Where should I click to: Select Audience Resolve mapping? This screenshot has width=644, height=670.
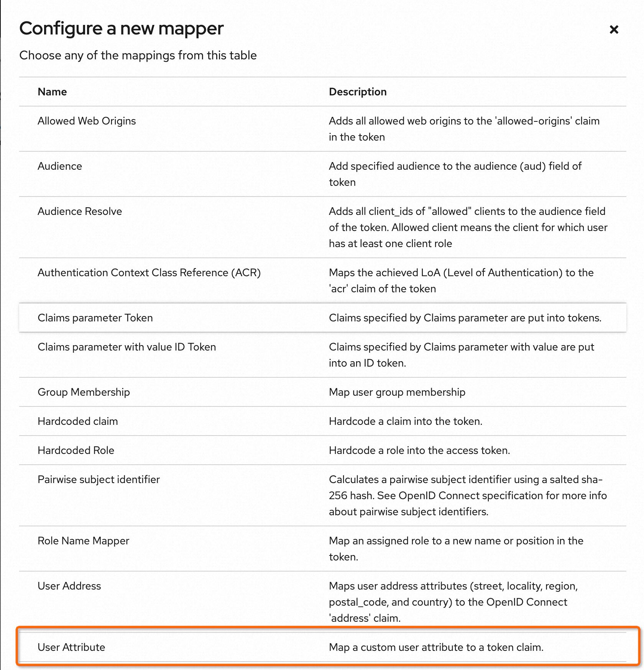[x=80, y=211]
